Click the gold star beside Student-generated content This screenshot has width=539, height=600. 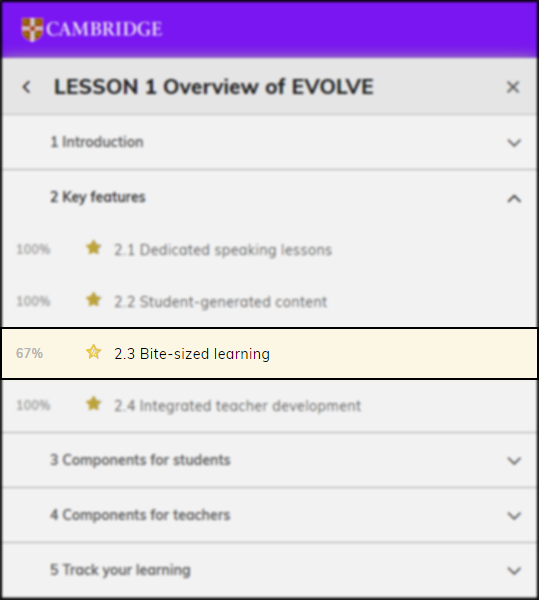93,300
